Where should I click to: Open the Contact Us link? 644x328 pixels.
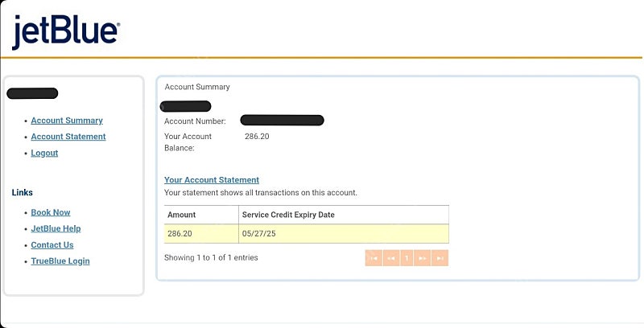(52, 244)
